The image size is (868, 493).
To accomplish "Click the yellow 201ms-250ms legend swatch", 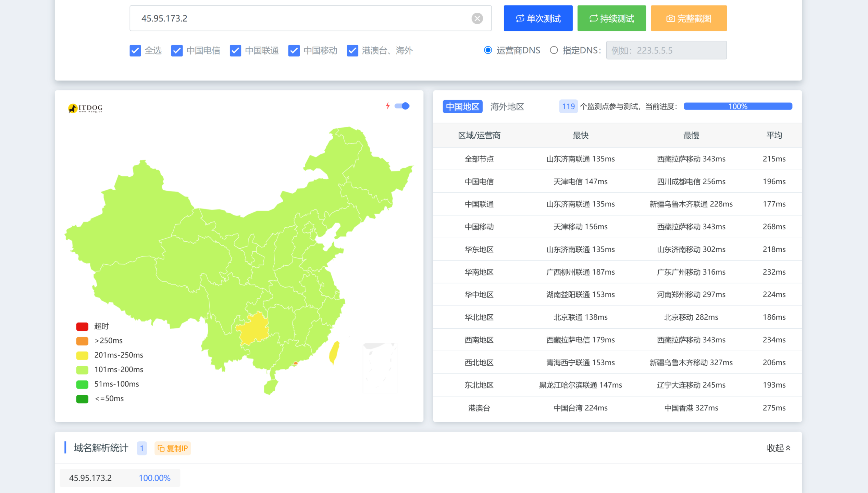I will click(82, 355).
